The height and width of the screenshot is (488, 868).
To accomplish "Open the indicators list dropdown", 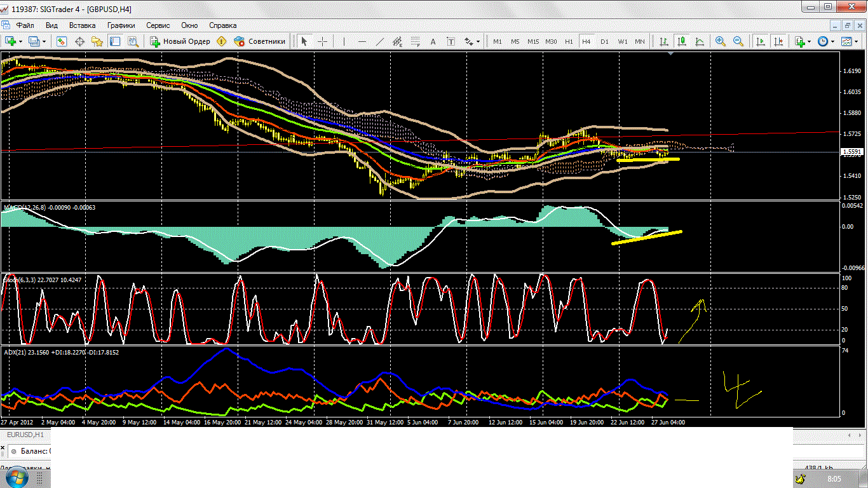I will click(x=809, y=41).
